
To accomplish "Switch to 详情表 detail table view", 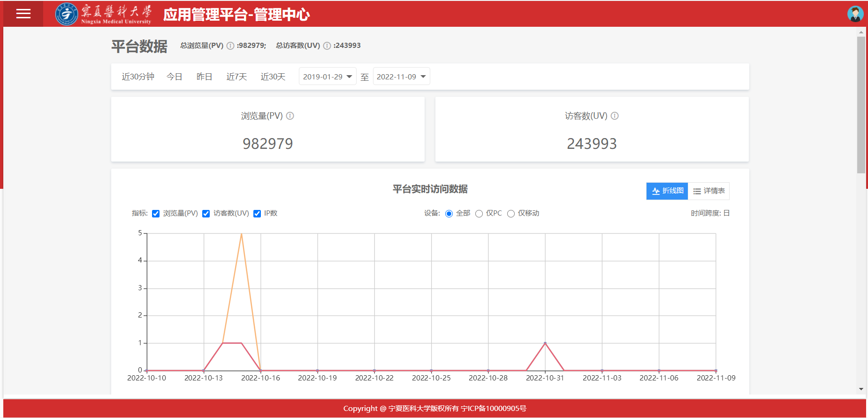I will [x=709, y=191].
